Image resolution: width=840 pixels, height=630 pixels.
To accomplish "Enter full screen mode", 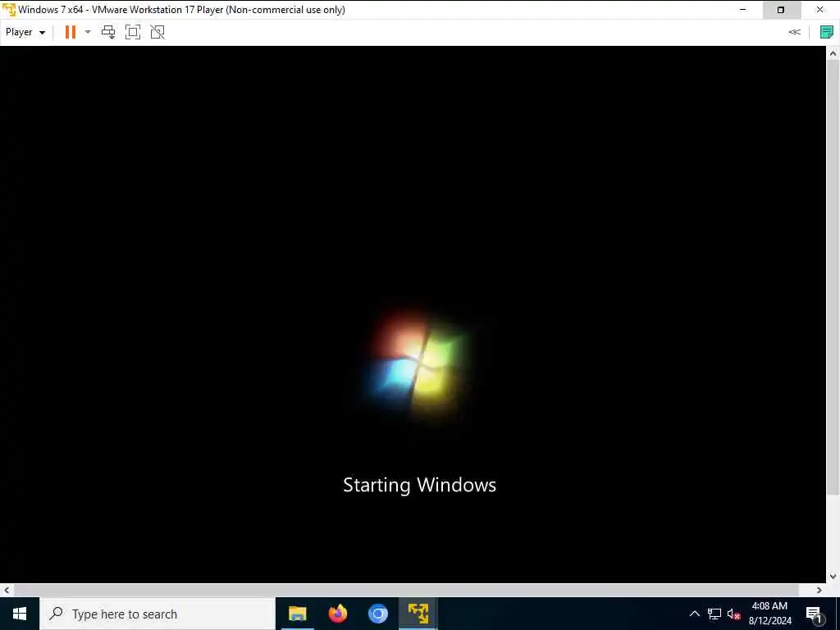I will tap(133, 32).
